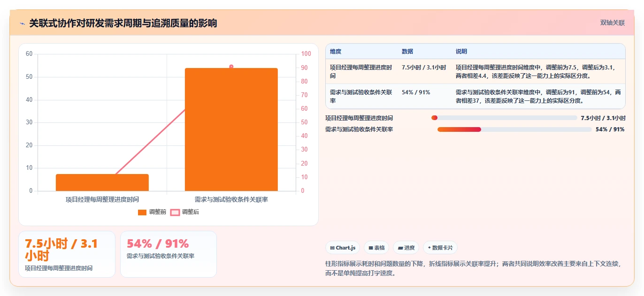
Task: Select the Chart.js tag chip
Action: point(343,248)
